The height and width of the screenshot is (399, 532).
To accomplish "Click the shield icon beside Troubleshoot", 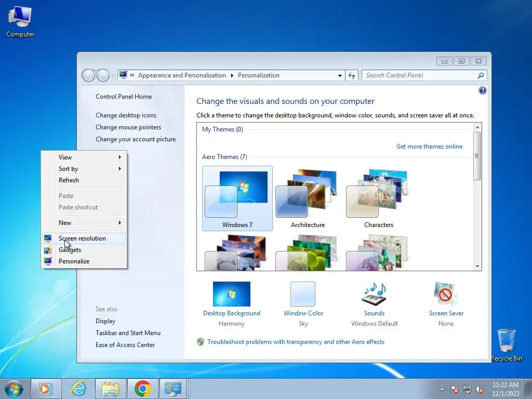I will point(201,342).
